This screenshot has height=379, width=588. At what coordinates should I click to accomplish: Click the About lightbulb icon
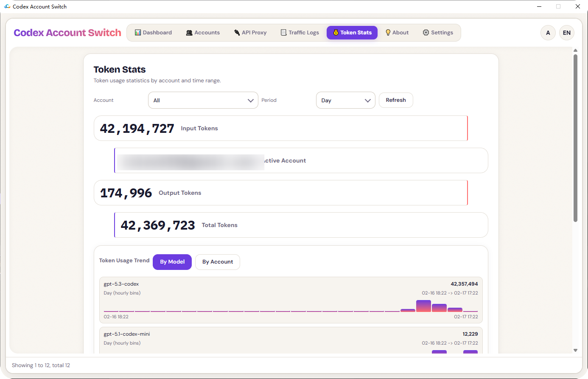[388, 32]
